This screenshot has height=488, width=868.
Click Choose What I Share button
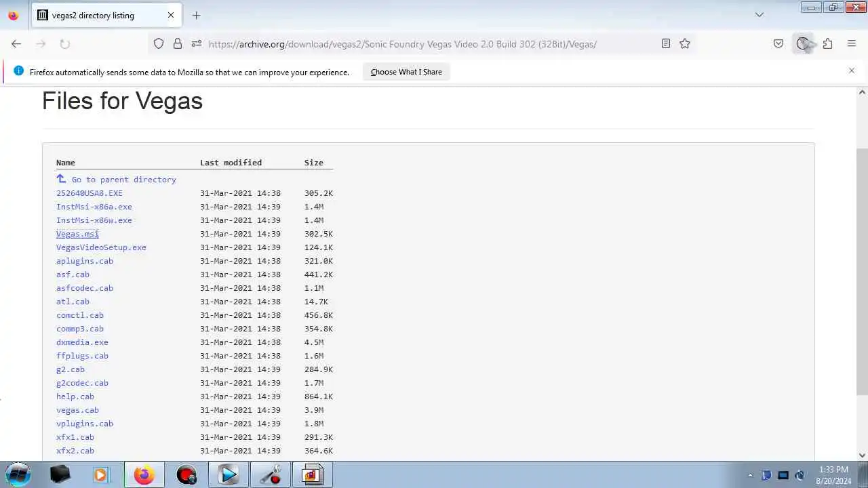406,72
